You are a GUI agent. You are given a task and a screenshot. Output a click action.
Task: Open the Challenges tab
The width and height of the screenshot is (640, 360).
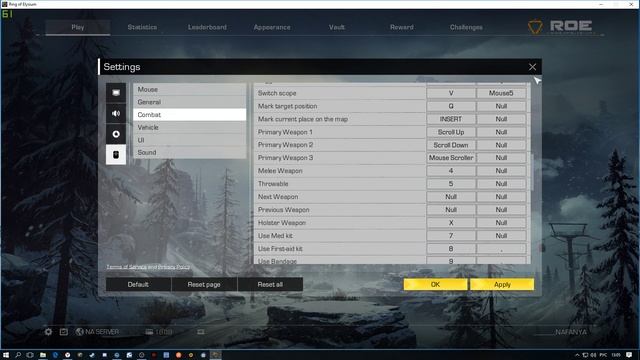[466, 27]
